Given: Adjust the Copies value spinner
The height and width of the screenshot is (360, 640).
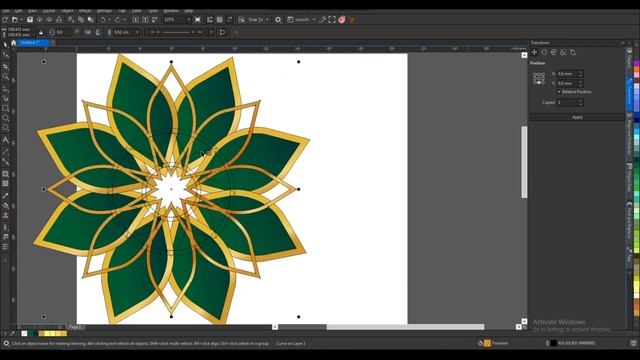Looking at the screenshot, I should (x=581, y=102).
